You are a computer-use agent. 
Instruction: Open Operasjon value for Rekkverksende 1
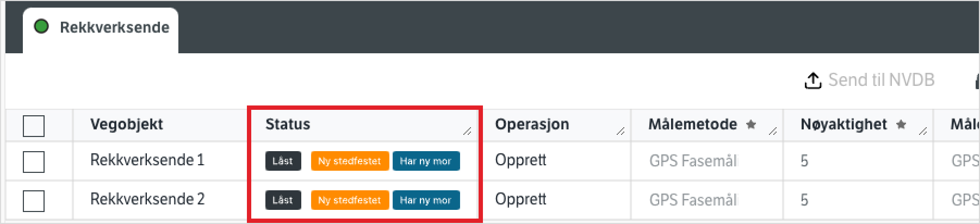[520, 160]
